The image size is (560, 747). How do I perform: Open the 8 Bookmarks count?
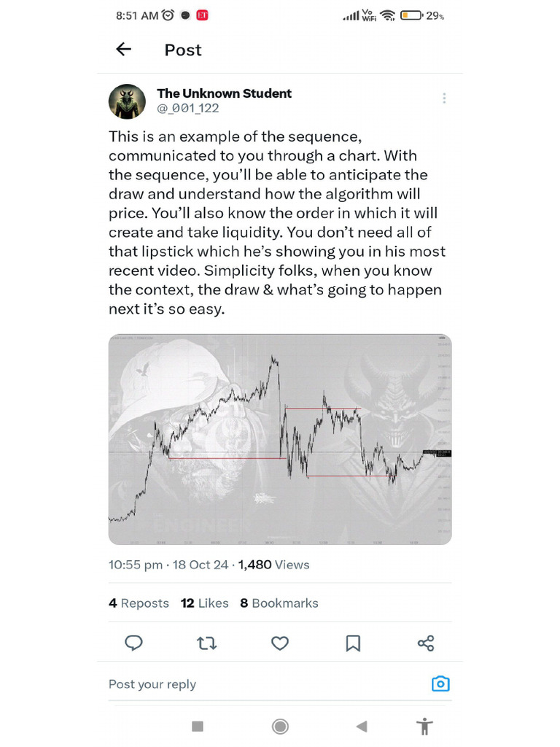(279, 603)
